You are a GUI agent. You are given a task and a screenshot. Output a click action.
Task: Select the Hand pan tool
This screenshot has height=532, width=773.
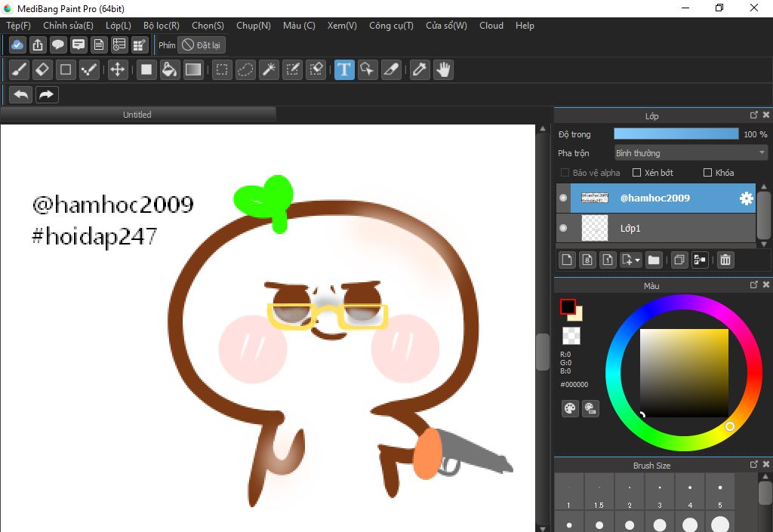pyautogui.click(x=443, y=70)
